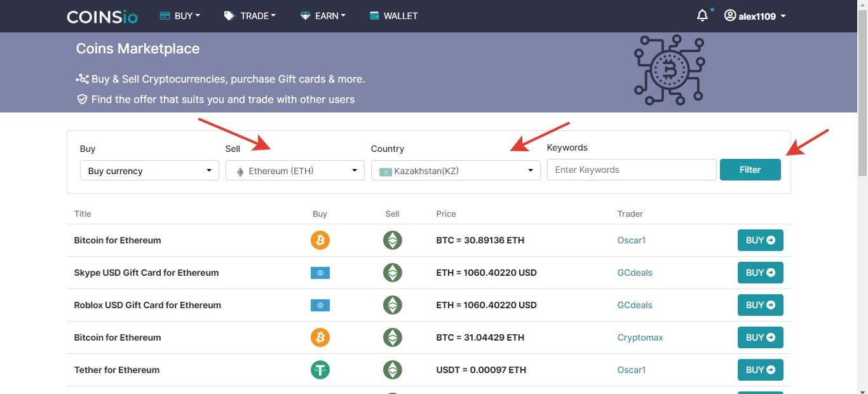Click BUY for Cryptomax's Bitcoin offer
This screenshot has width=868, height=394.
click(761, 337)
